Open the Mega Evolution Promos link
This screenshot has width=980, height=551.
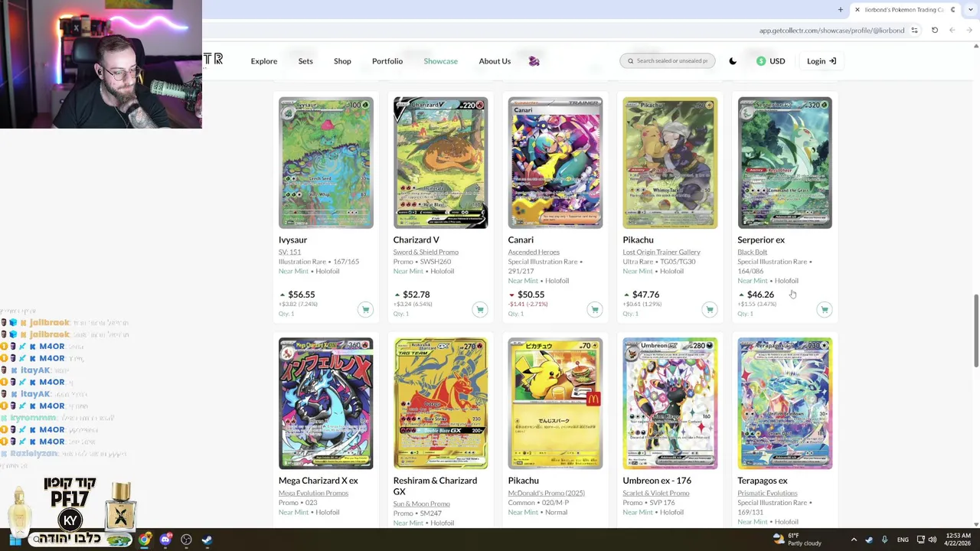313,493
